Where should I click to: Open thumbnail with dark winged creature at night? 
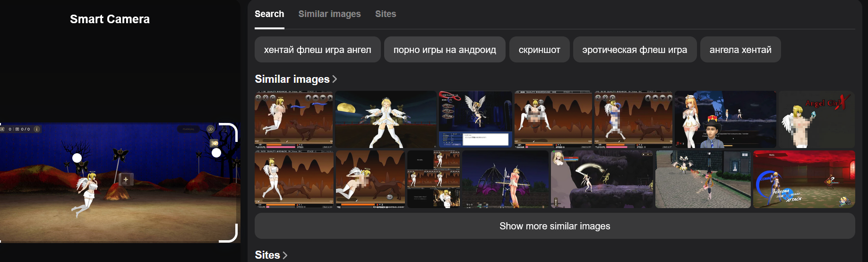click(x=506, y=179)
